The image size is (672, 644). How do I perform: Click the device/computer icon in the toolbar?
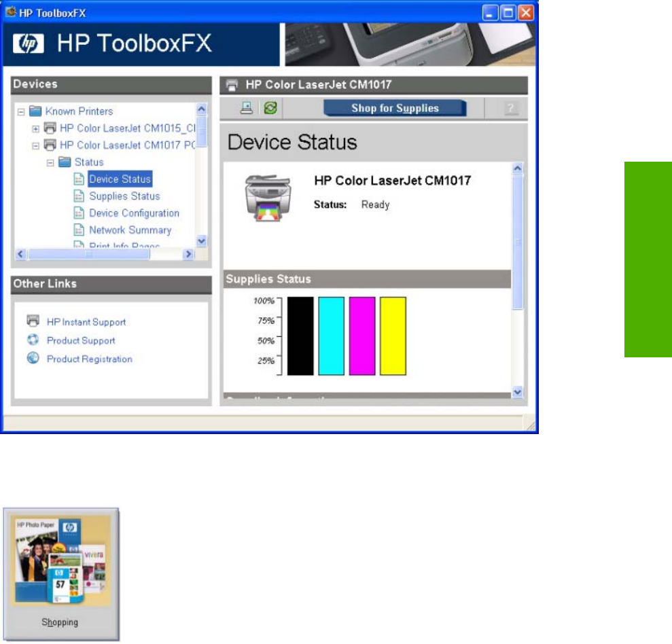pos(247,107)
